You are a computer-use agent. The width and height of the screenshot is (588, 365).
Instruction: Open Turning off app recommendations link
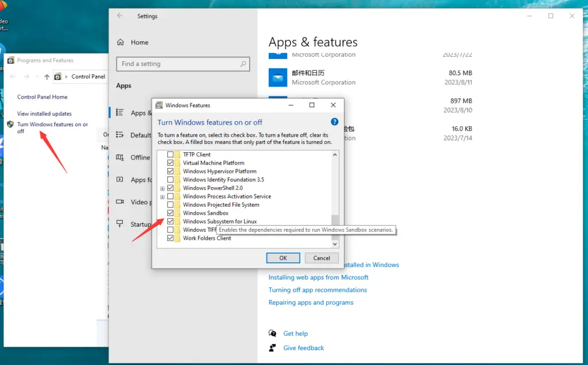[318, 290]
